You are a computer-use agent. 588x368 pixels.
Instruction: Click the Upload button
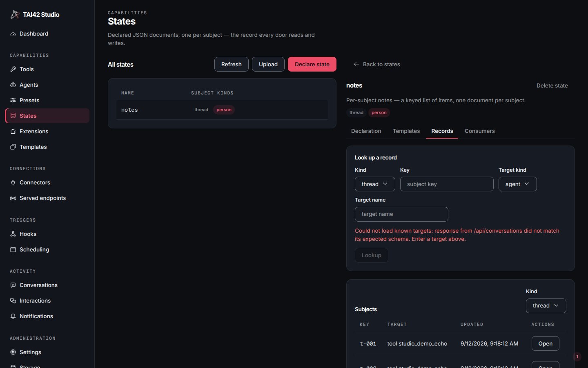pyautogui.click(x=268, y=64)
